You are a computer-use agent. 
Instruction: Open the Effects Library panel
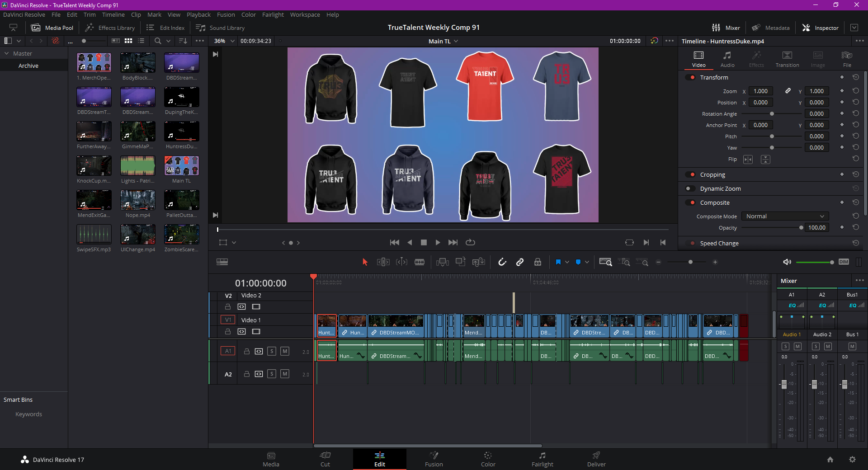click(110, 28)
